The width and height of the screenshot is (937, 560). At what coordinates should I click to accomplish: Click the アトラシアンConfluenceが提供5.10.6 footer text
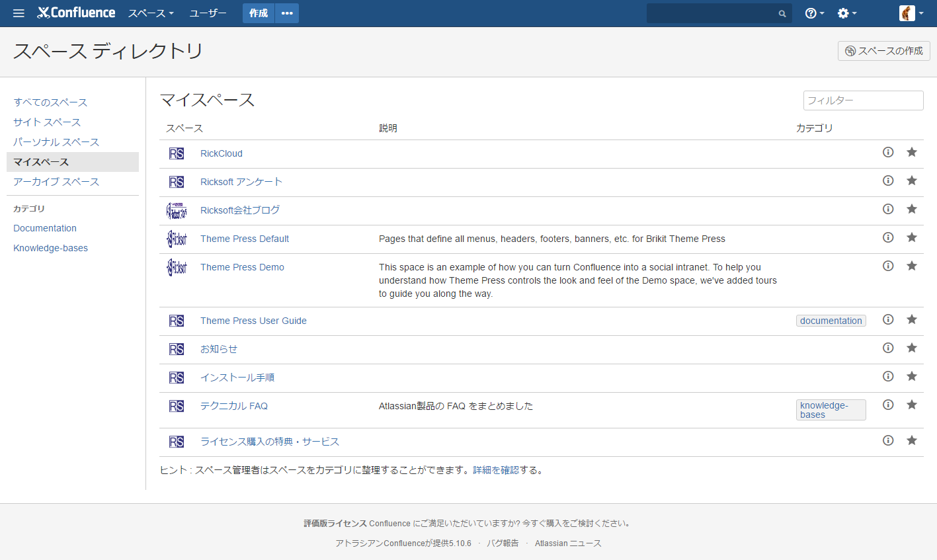pyautogui.click(x=403, y=543)
